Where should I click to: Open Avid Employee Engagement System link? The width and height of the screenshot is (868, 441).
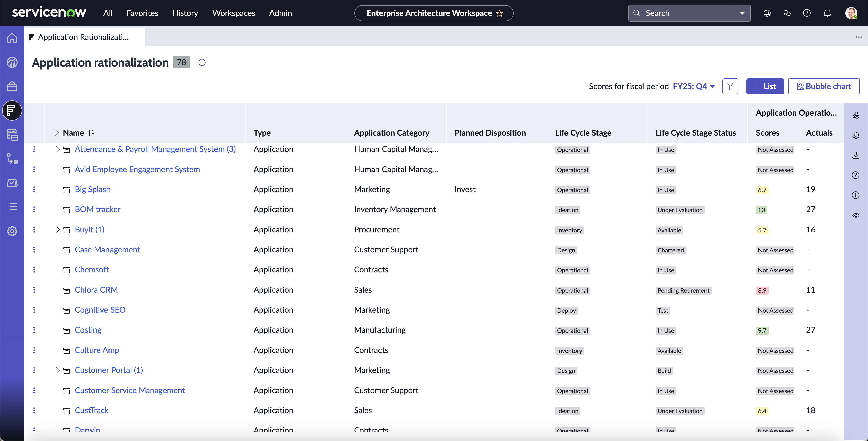pos(137,170)
